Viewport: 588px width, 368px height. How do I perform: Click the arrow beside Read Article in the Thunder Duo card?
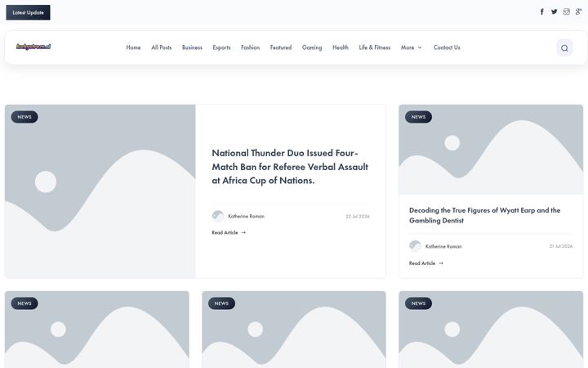click(243, 233)
